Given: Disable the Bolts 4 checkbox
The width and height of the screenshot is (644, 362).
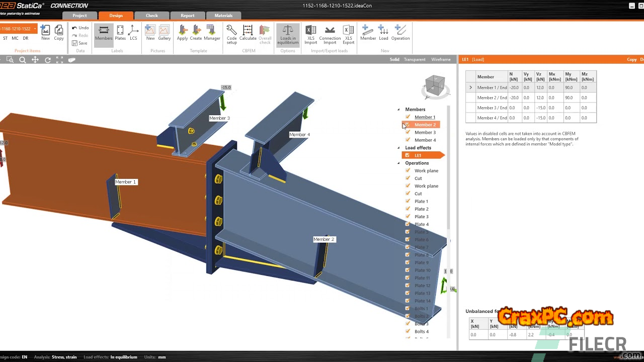Looking at the screenshot, I should click(408, 331).
